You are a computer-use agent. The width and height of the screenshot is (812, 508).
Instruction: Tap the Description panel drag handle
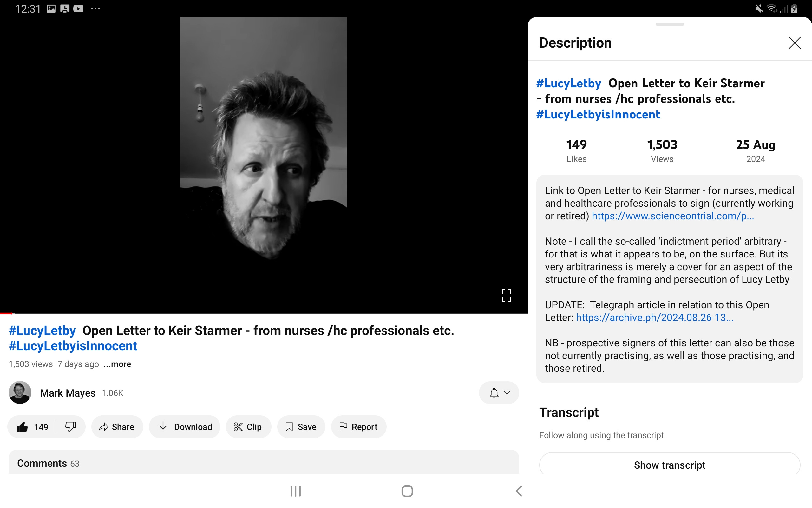(669, 24)
